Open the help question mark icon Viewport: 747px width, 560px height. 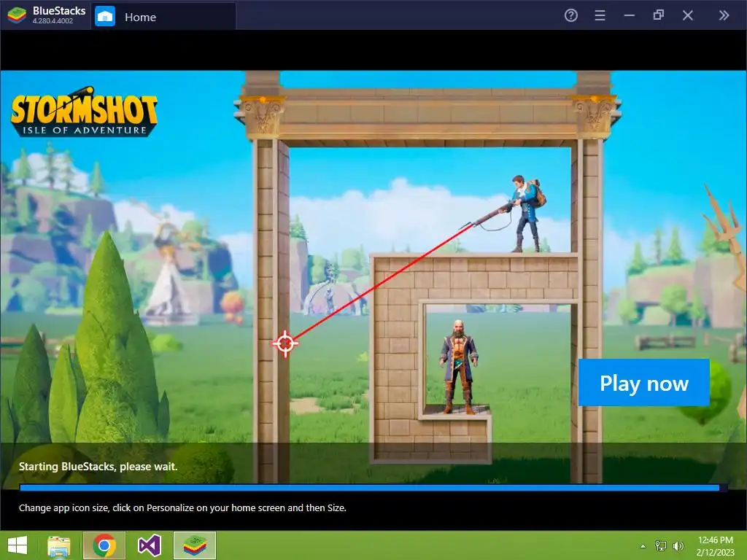click(570, 16)
